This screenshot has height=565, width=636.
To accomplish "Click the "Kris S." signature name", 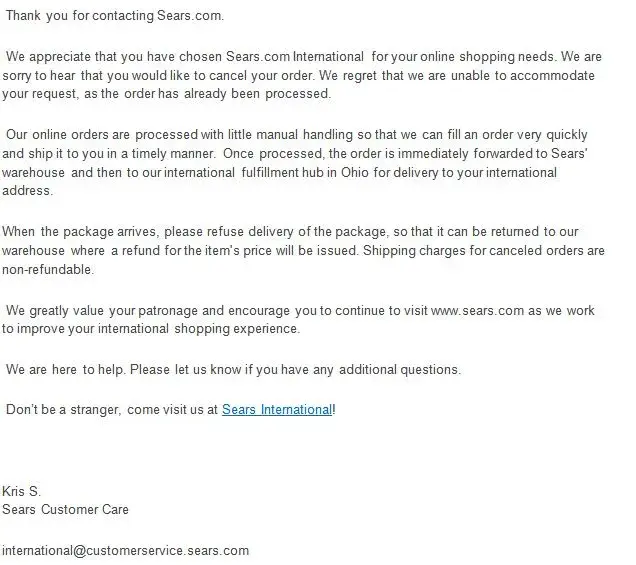I will click(22, 491).
